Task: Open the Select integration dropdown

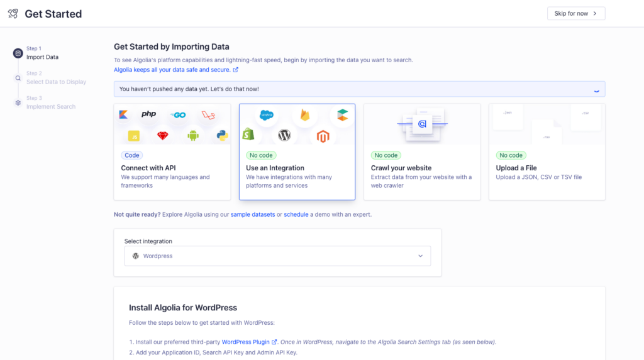Action: (277, 256)
